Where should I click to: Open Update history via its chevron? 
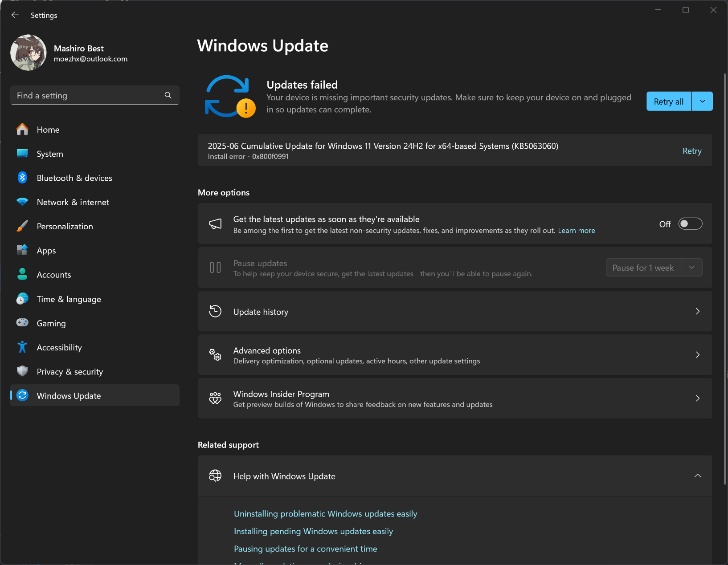[698, 311]
